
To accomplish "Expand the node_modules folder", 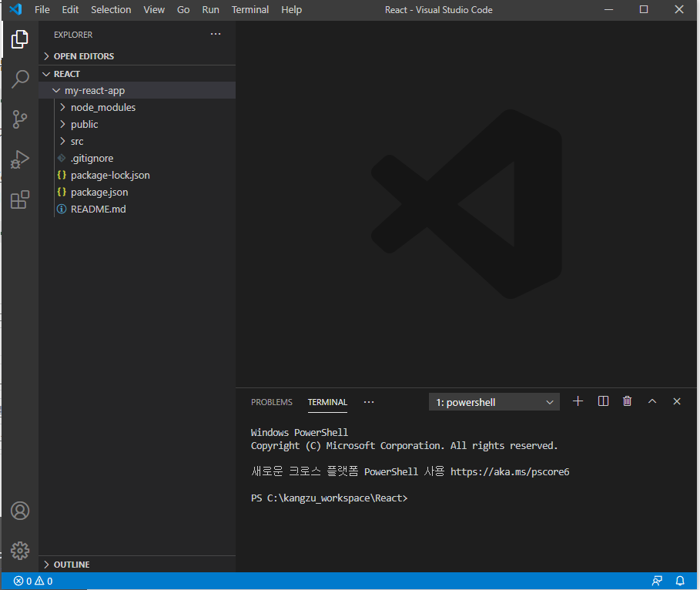I will click(137, 107).
